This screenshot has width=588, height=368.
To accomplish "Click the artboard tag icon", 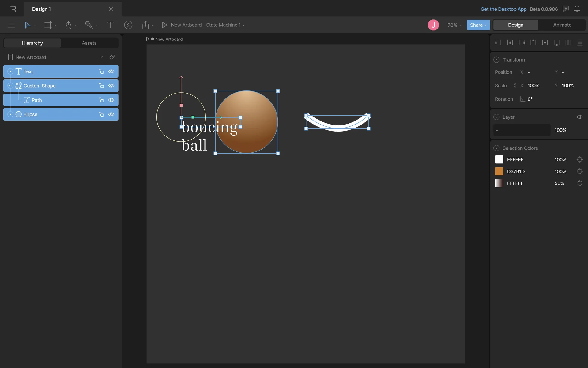I will [112, 57].
